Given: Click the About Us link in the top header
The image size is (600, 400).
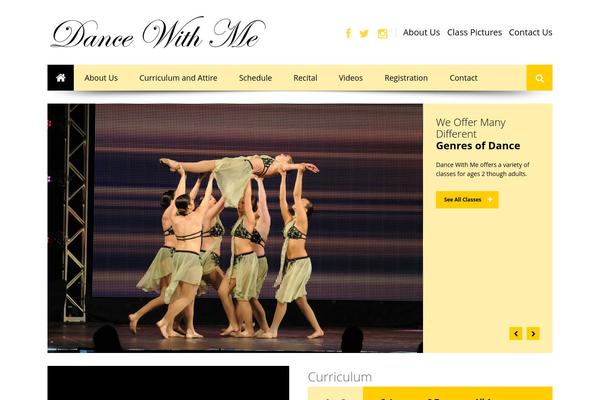Looking at the screenshot, I should (421, 33).
